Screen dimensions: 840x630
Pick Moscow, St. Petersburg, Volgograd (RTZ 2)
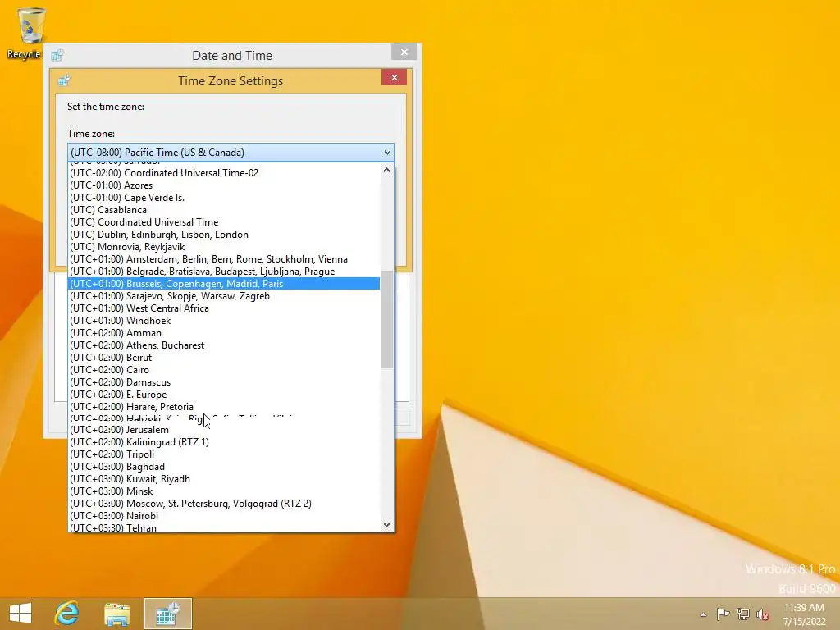[224, 504]
